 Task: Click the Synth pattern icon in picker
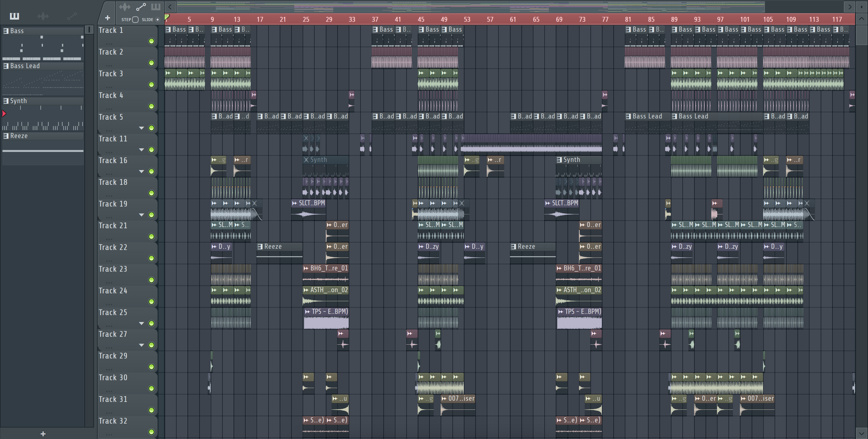[x=6, y=101]
